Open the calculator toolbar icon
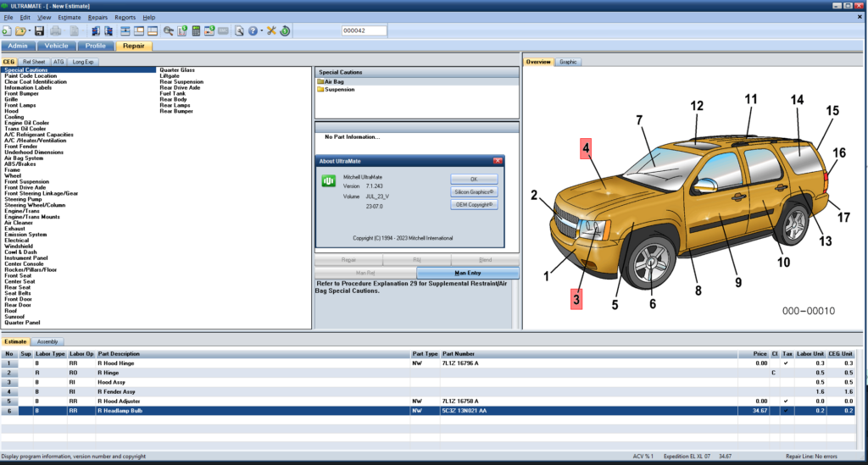 click(196, 31)
